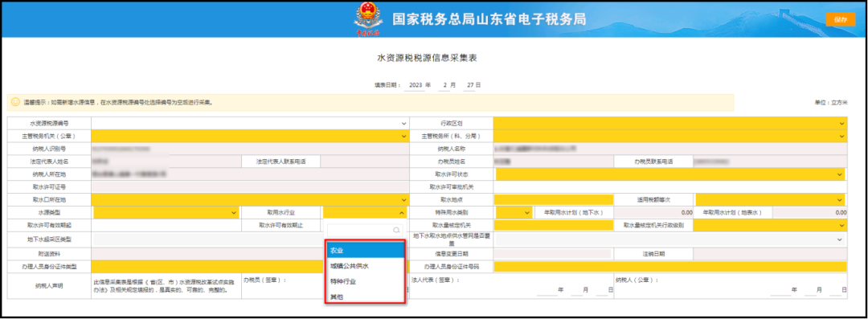Click the 法定代表人联系电话 field
Screen dimensions: 868x319
coord(365,162)
